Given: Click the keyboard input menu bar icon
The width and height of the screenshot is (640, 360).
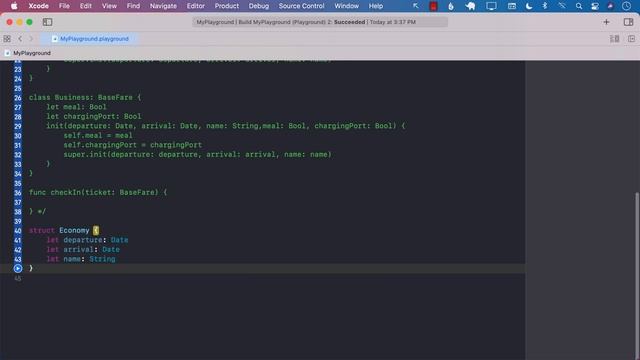Looking at the screenshot, I should (x=511, y=6).
